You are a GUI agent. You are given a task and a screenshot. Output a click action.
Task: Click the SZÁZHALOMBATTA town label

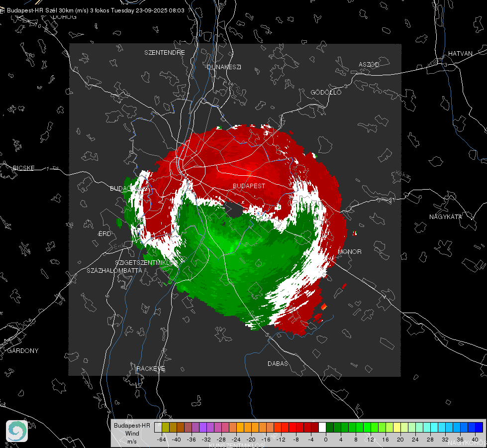114,270
